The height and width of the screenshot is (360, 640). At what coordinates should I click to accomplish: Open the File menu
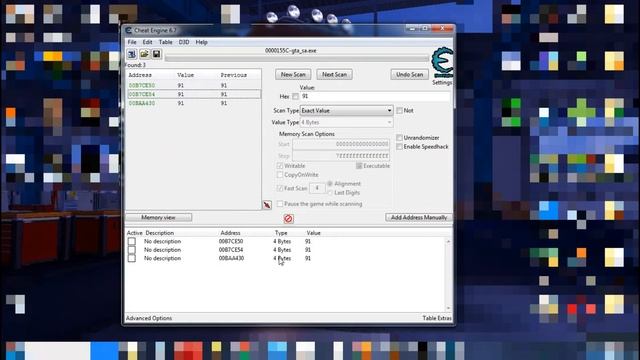pyautogui.click(x=132, y=42)
